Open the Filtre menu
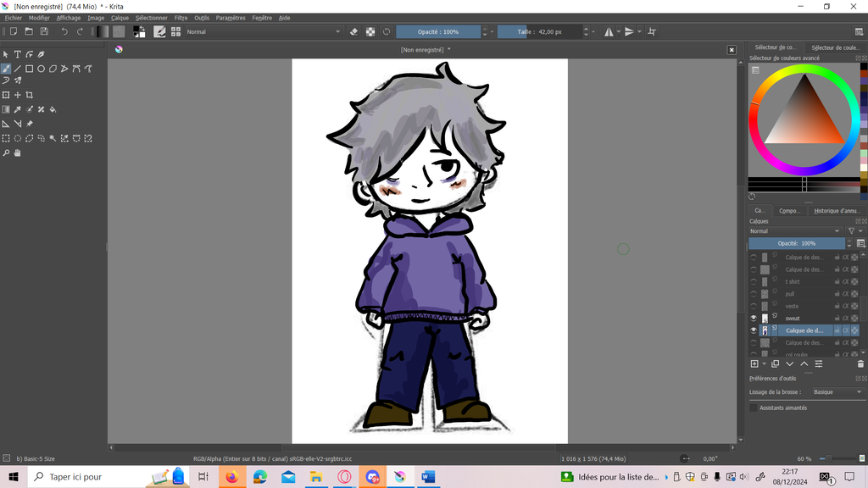Screen dimensions: 868x488 (x=181, y=18)
